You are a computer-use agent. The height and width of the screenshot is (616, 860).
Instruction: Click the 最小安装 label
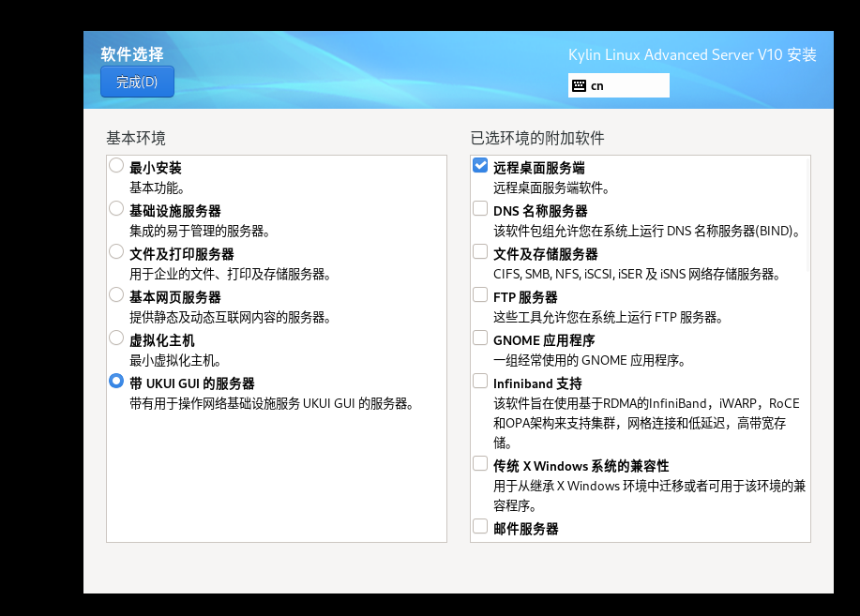tap(156, 168)
